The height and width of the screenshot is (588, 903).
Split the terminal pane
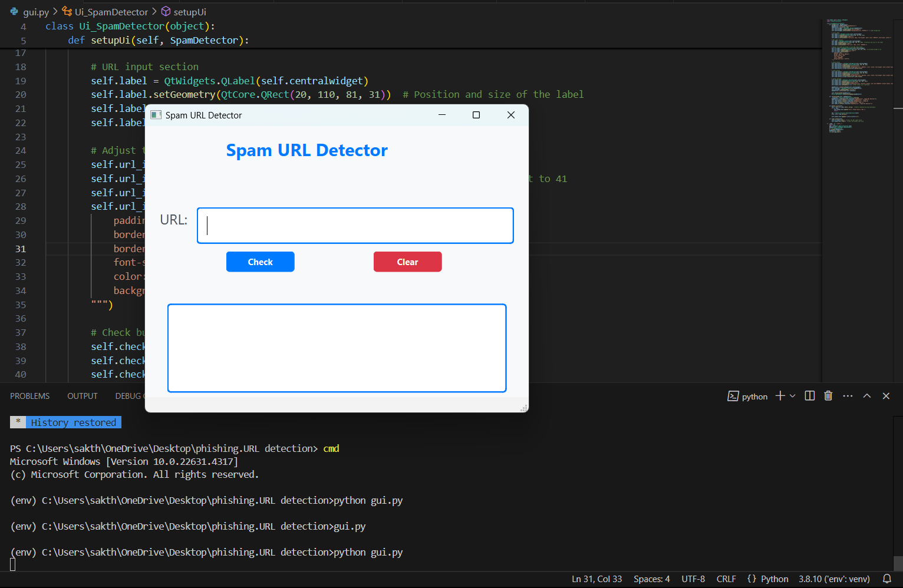[810, 396]
